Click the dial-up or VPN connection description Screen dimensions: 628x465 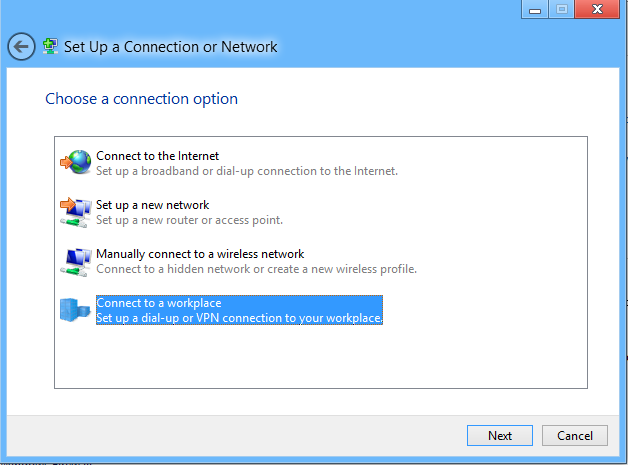pyautogui.click(x=240, y=318)
